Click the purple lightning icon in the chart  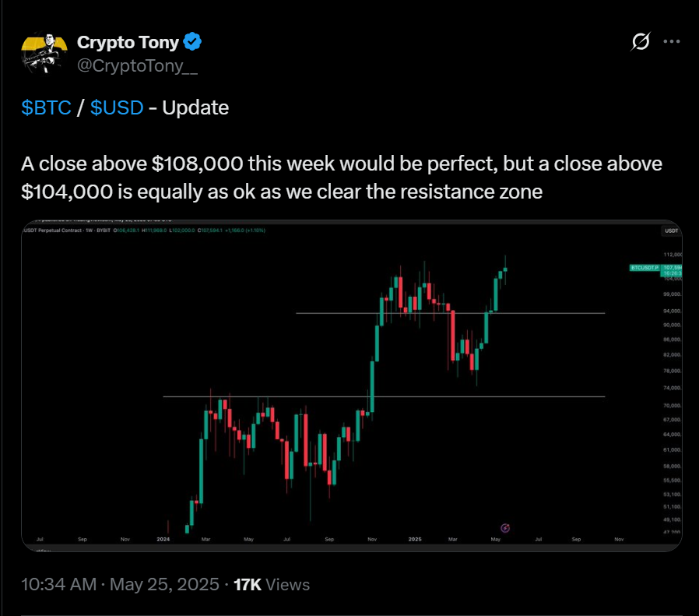click(x=504, y=528)
